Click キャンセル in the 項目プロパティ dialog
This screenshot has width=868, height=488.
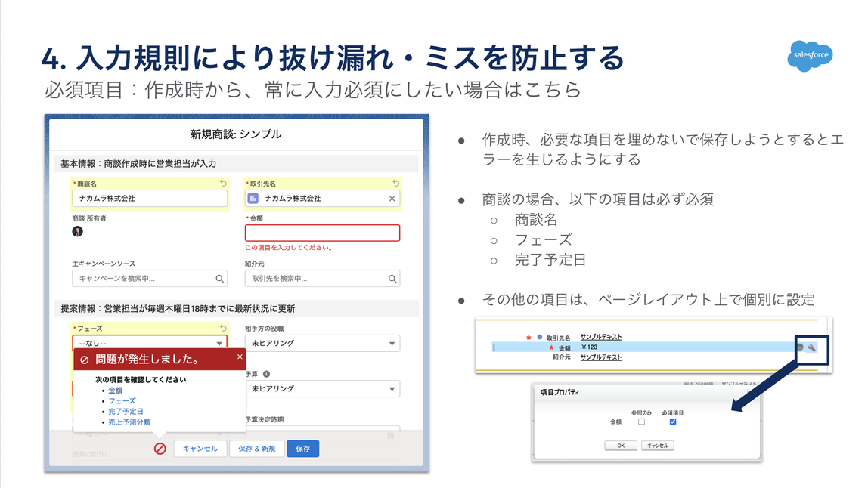(x=658, y=446)
